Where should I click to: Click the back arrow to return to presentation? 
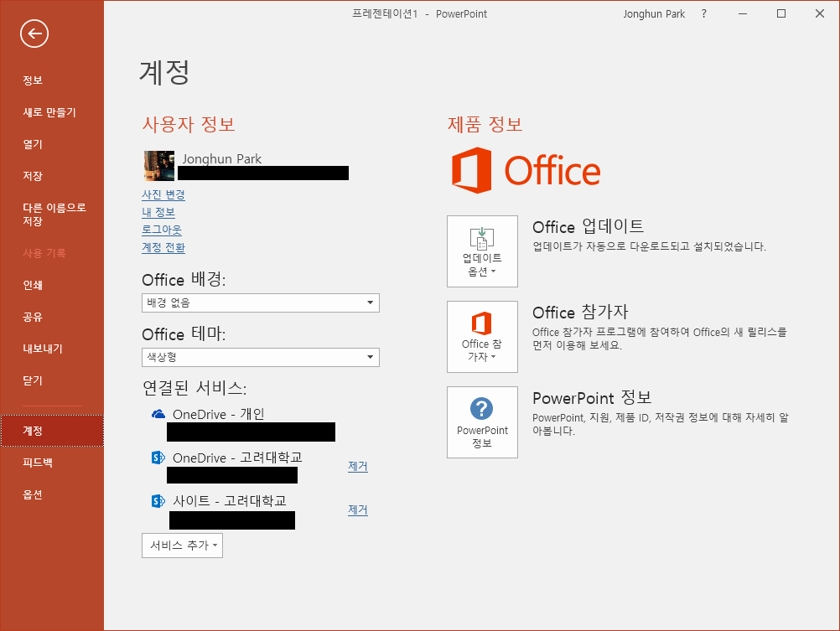pos(34,34)
